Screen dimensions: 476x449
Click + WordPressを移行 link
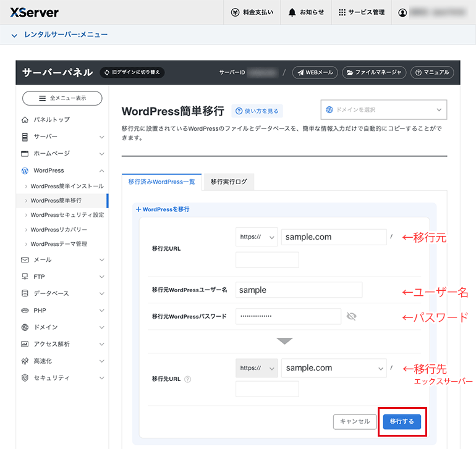[x=163, y=209]
